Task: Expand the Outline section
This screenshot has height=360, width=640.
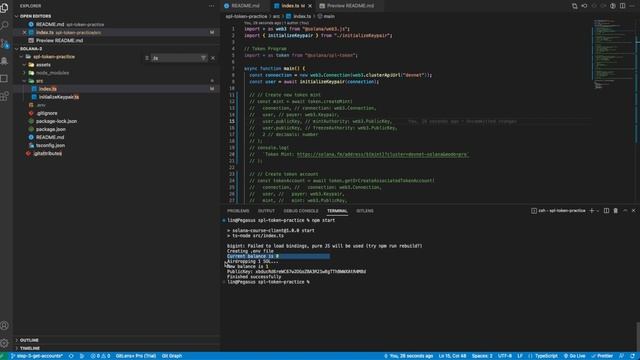Action: [x=29, y=340]
